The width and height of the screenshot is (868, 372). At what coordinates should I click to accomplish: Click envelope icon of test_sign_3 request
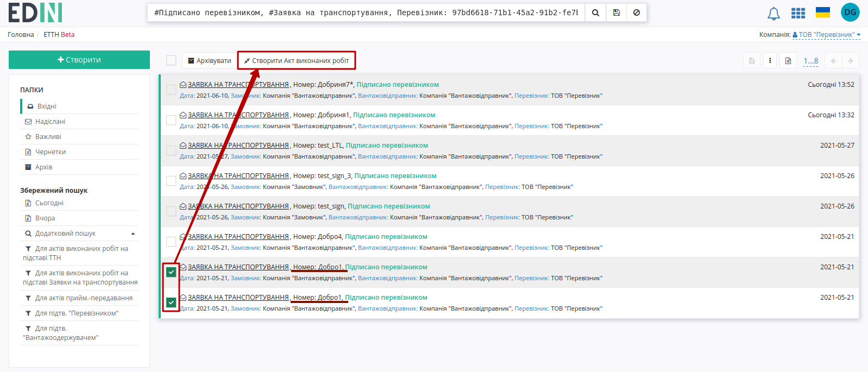(183, 176)
